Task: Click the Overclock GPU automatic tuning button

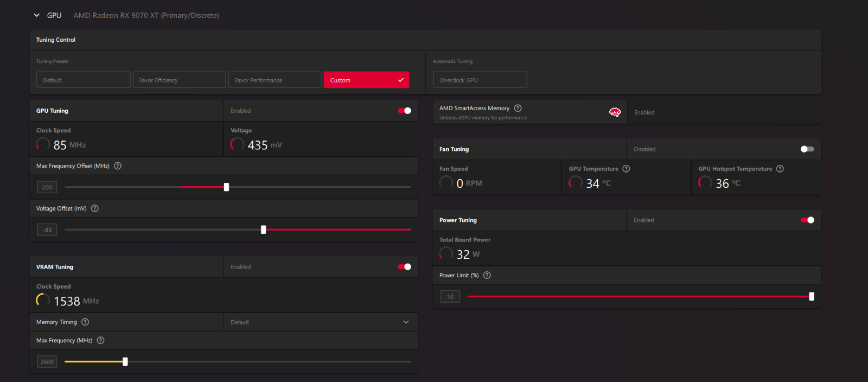Action: click(x=480, y=80)
